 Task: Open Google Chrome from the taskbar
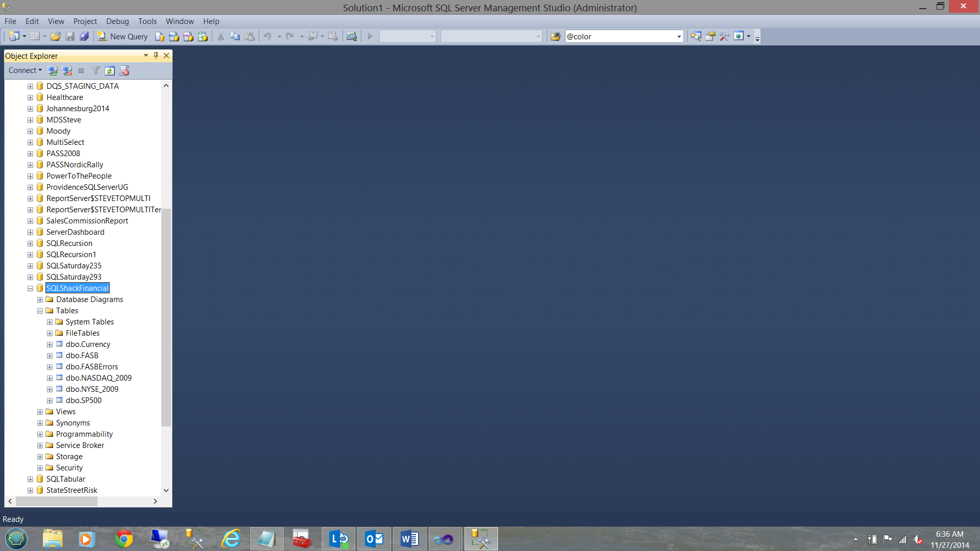(x=124, y=539)
